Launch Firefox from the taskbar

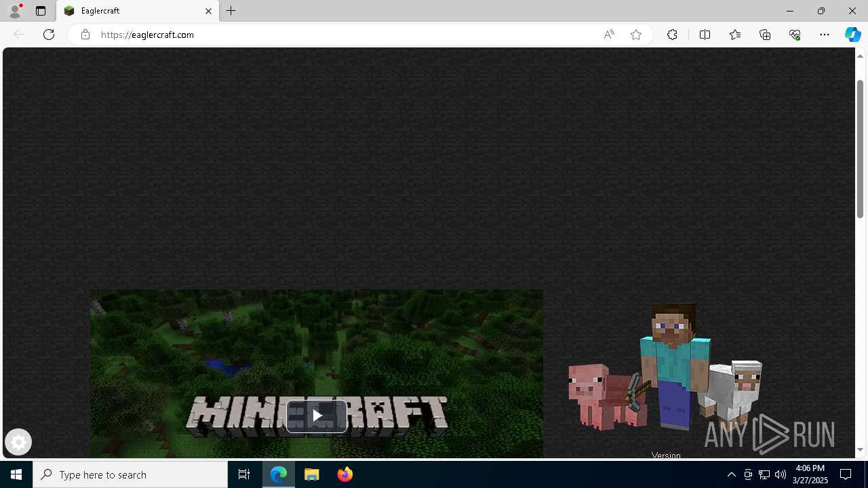point(344,474)
